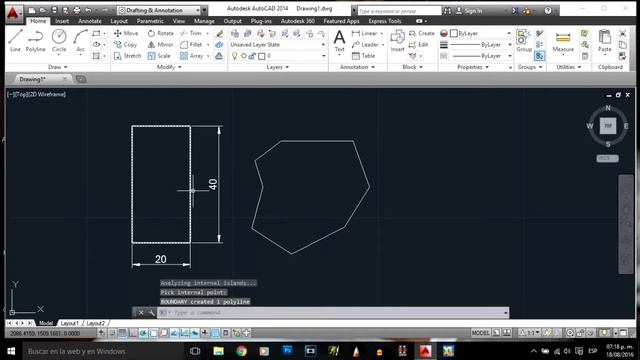Viewport: 640px width, 360px height.
Task: Open the Layout1 tab
Action: coord(69,323)
